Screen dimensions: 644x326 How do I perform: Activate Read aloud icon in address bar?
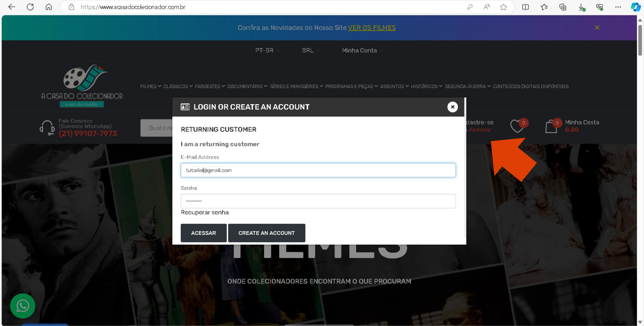click(x=487, y=7)
